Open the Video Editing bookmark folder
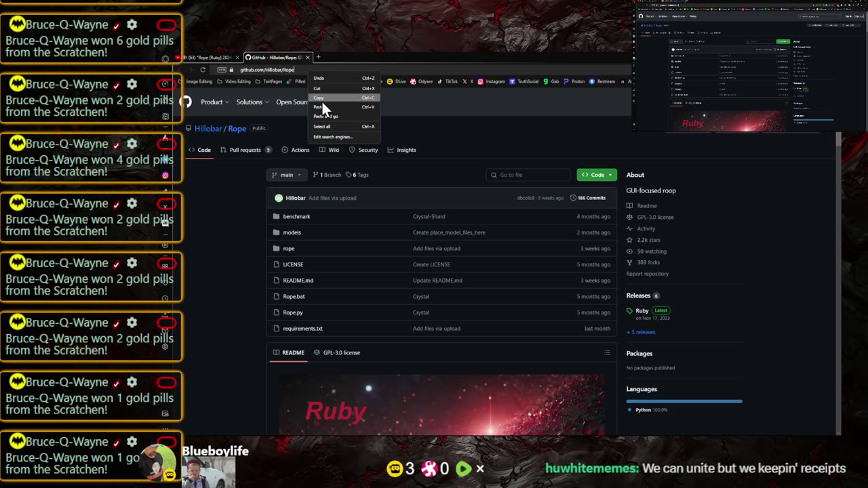 pyautogui.click(x=234, y=81)
